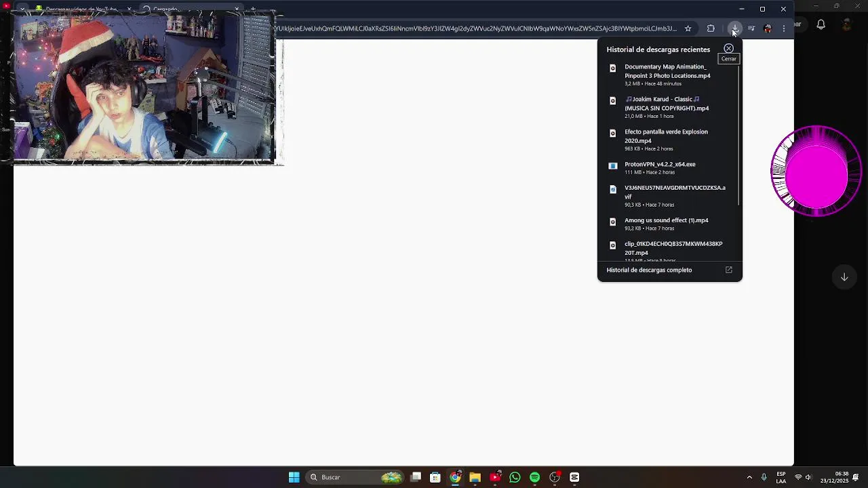Open ProtonVPN_v4.2.2_x64.exe download entry
868x488 pixels.
[x=667, y=167]
